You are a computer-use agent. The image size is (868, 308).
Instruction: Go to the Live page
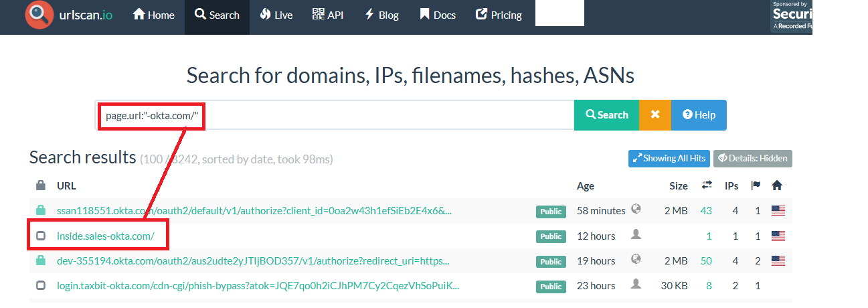click(x=276, y=15)
